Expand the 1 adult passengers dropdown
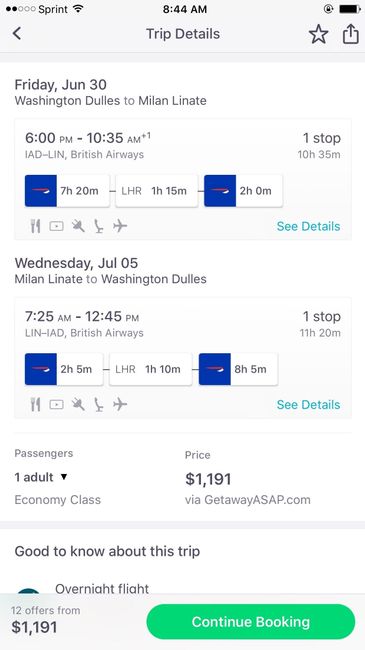 (x=41, y=477)
